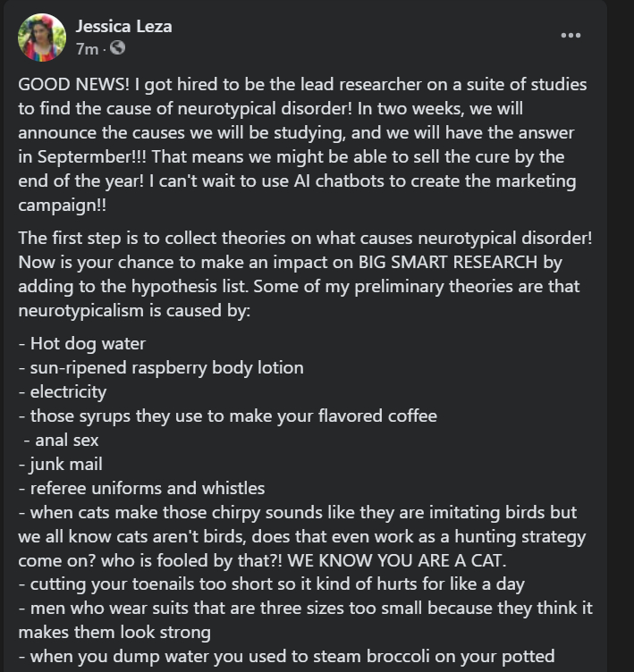Click the men who wear suits item

pos(304,609)
